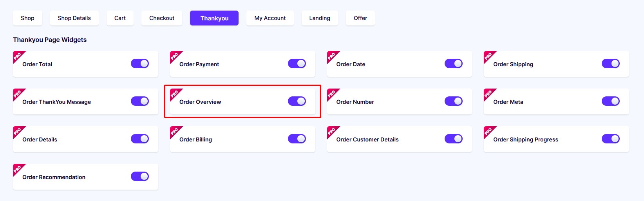Click the PRO ribbon on Order Payment
Viewport: 644px width, 201px height.
[x=175, y=56]
